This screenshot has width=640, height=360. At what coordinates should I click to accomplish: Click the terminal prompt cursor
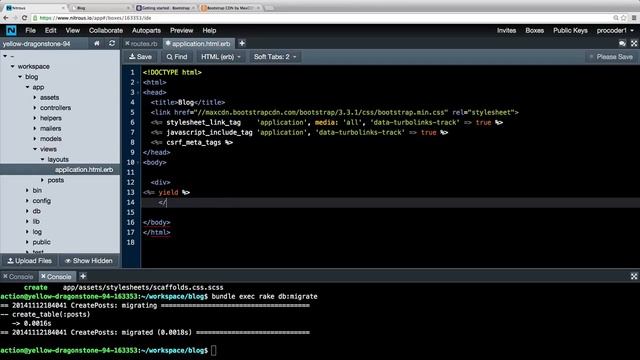[x=213, y=350]
